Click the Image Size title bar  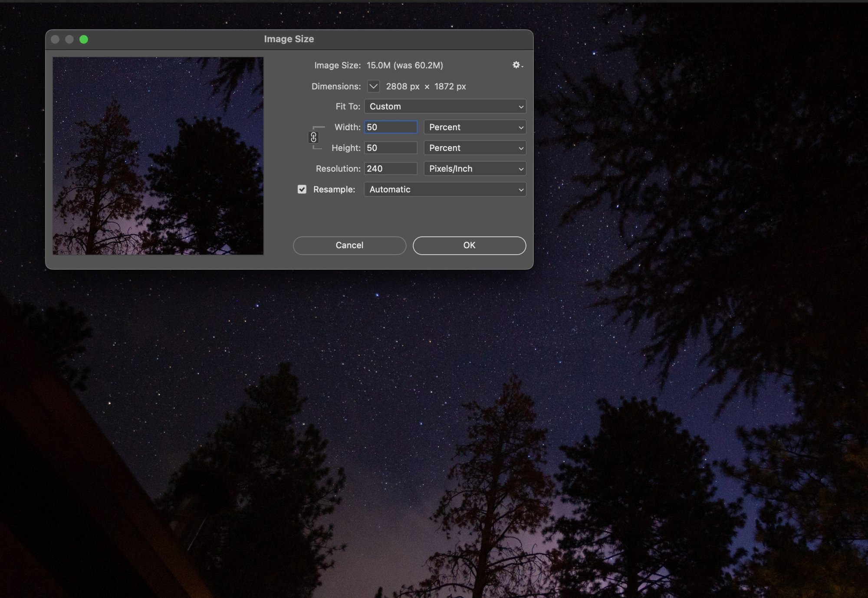point(289,39)
